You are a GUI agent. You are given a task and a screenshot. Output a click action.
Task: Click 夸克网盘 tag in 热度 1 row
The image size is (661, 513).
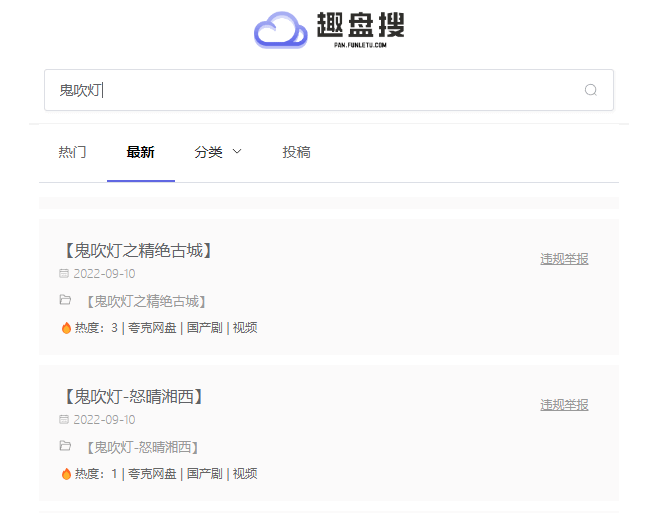[x=152, y=474]
